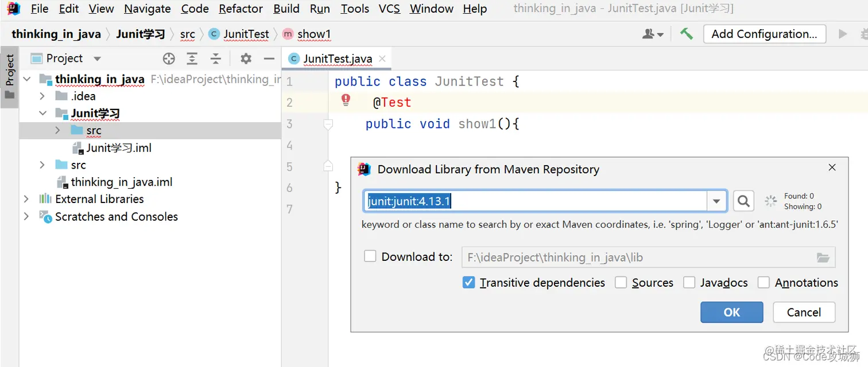Enable the Annotations checkbox
Viewport: 868px width, 367px height.
[x=764, y=282]
